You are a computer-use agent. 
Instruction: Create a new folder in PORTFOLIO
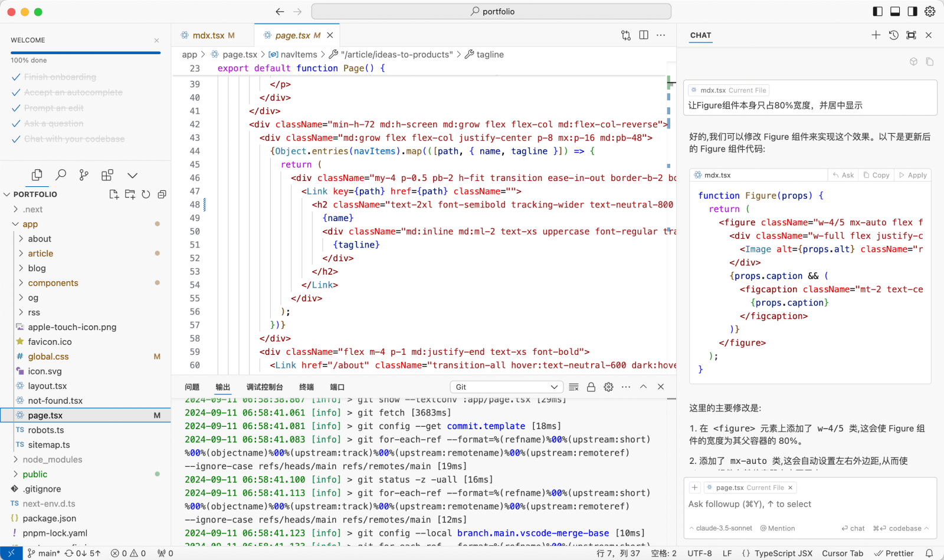tap(130, 194)
